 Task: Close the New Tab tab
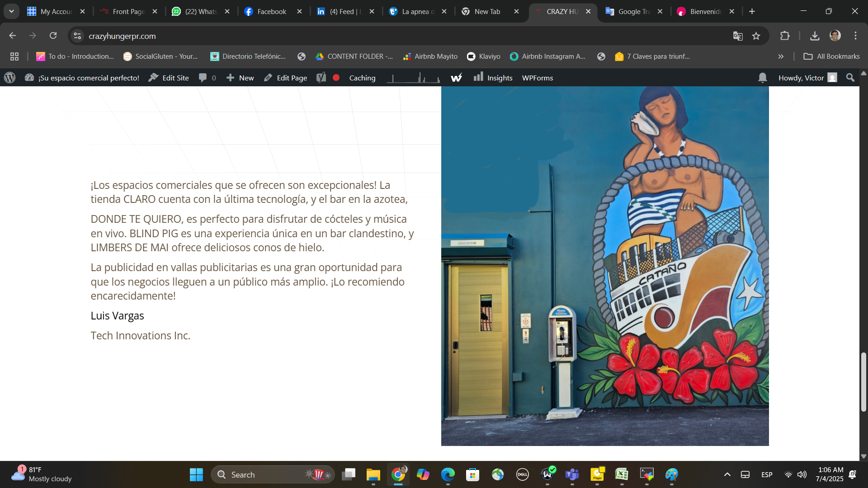(x=516, y=11)
